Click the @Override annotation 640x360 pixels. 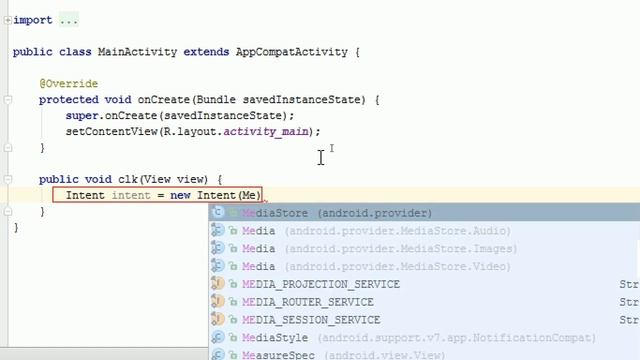(69, 84)
